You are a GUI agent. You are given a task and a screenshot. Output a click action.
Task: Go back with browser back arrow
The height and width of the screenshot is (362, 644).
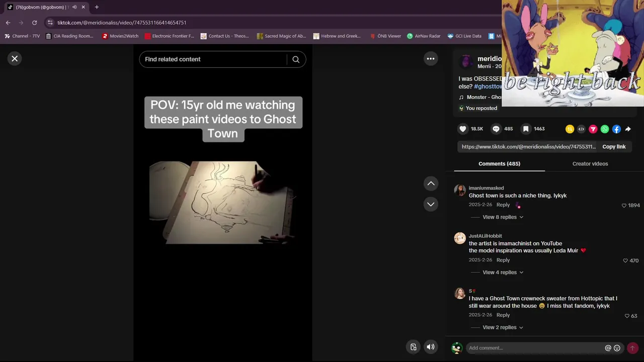pos(8,23)
